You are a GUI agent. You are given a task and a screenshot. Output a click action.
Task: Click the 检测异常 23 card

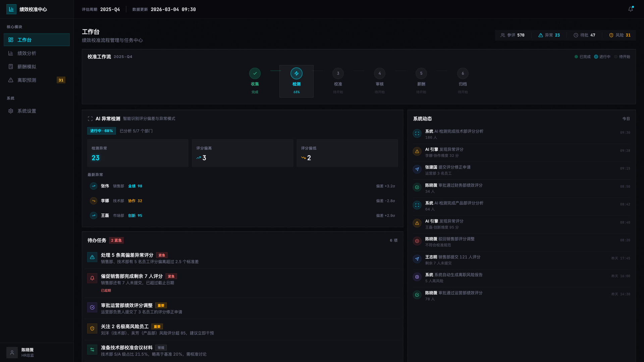click(138, 153)
